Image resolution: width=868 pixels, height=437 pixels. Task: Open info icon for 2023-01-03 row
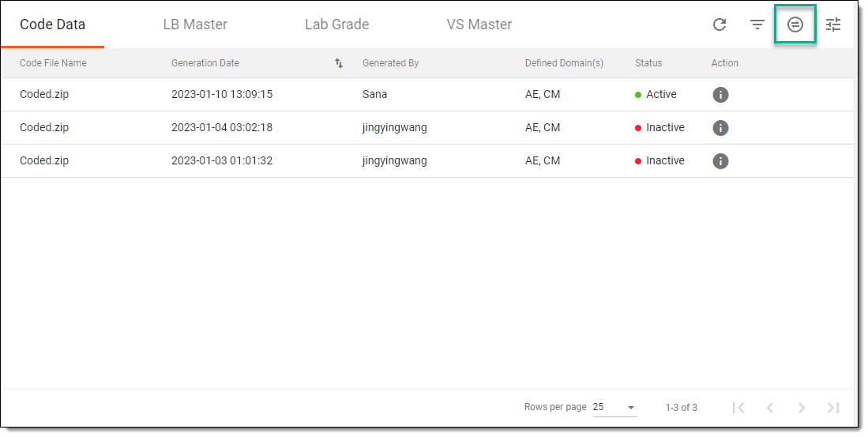pos(720,161)
